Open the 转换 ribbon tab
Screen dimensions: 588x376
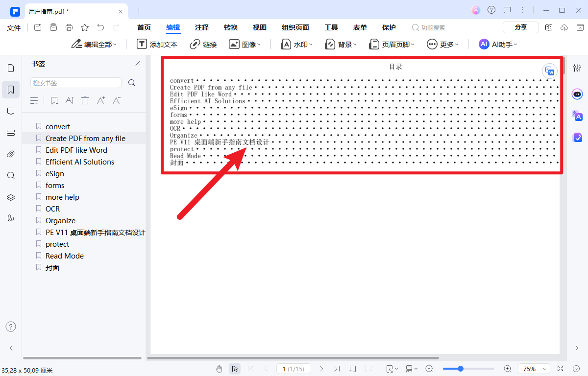(230, 27)
